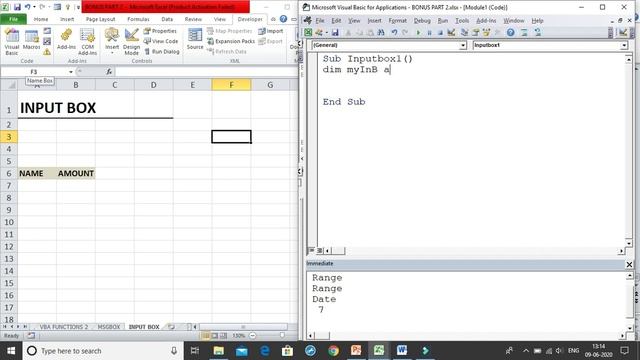
Task: Click Find binoculars icon in VBA toolbar
Action: [x=381, y=32]
